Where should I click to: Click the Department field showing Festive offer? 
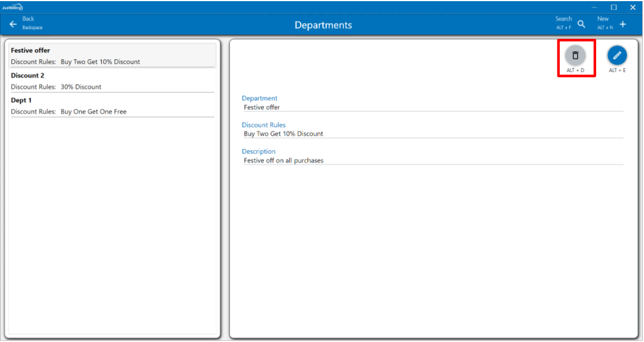pyautogui.click(x=262, y=107)
